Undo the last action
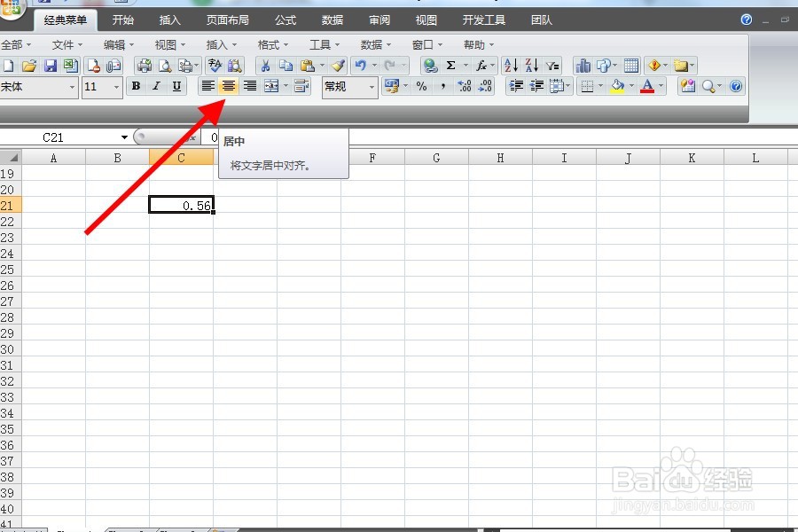 [x=361, y=66]
